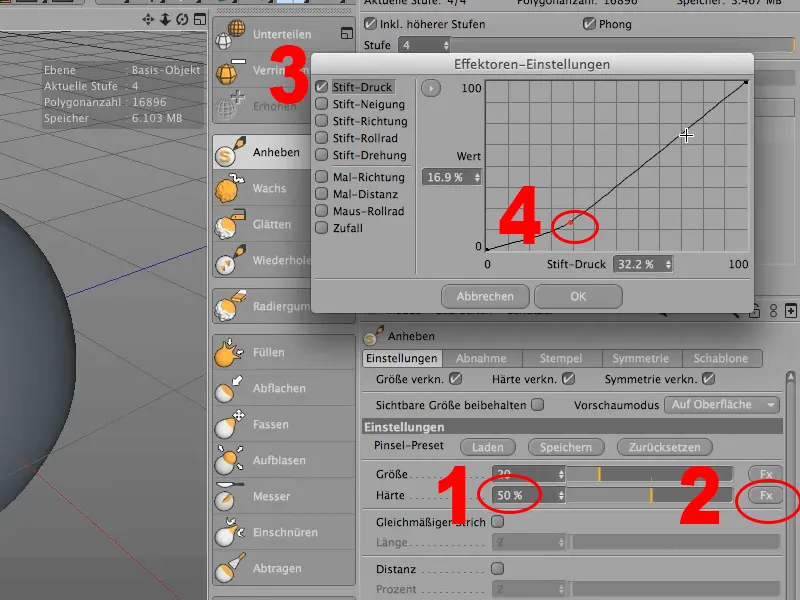Toggle Inkl. höherer Stufen checkbox
This screenshot has height=600, width=800.
click(x=370, y=24)
